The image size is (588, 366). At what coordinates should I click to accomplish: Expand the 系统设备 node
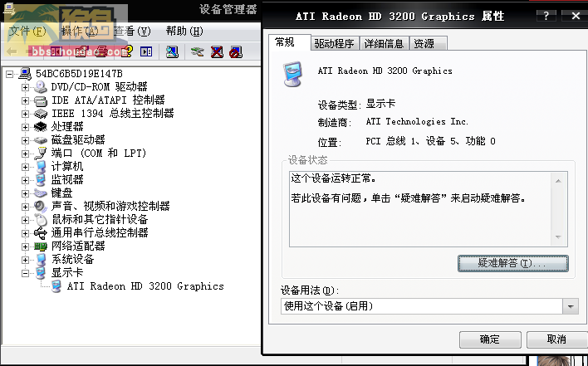pyautogui.click(x=25, y=260)
